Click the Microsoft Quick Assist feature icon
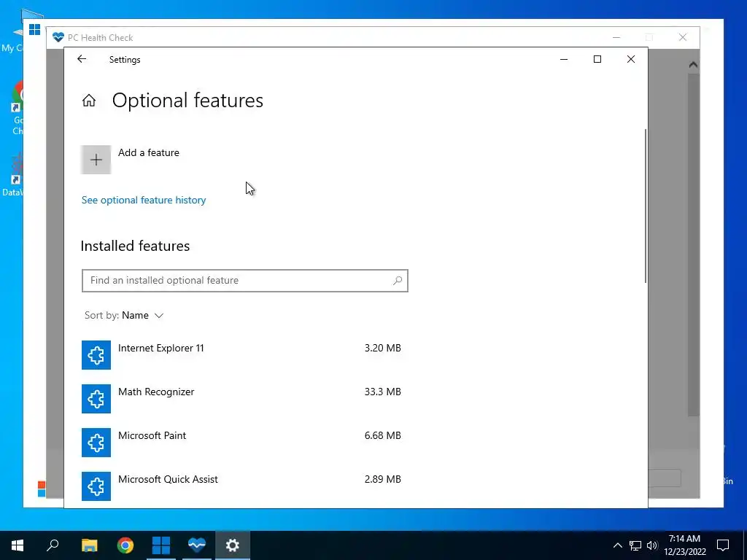The width and height of the screenshot is (747, 560). coord(96,486)
